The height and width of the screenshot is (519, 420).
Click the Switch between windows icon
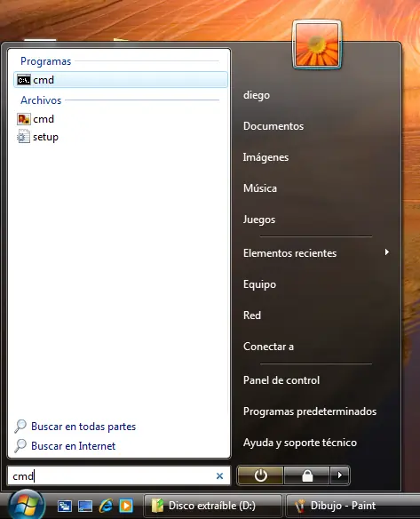point(65,506)
